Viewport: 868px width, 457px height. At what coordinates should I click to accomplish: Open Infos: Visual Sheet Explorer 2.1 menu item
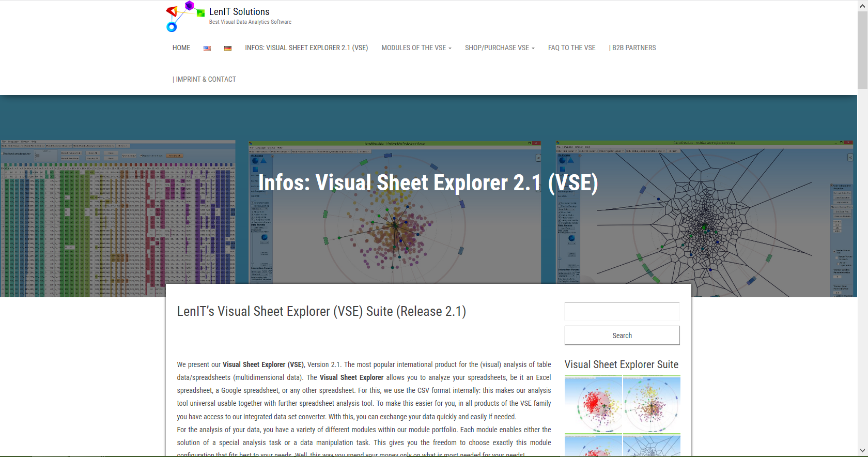(306, 48)
